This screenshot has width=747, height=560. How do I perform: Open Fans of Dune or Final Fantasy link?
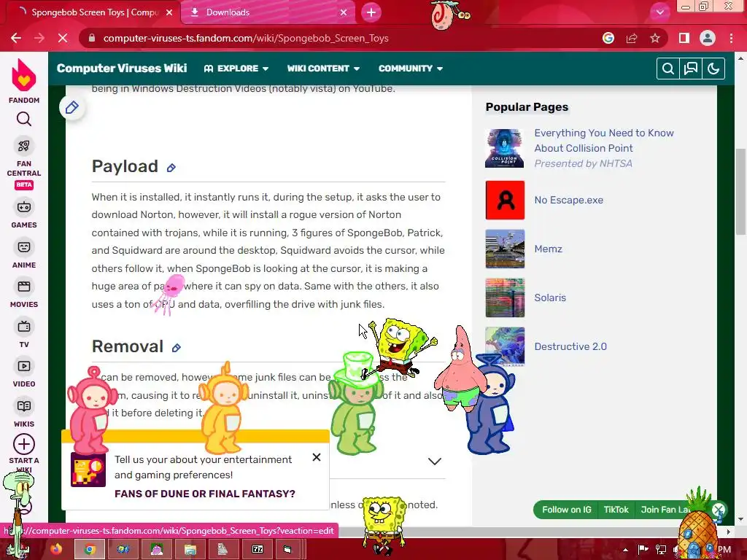(x=205, y=494)
